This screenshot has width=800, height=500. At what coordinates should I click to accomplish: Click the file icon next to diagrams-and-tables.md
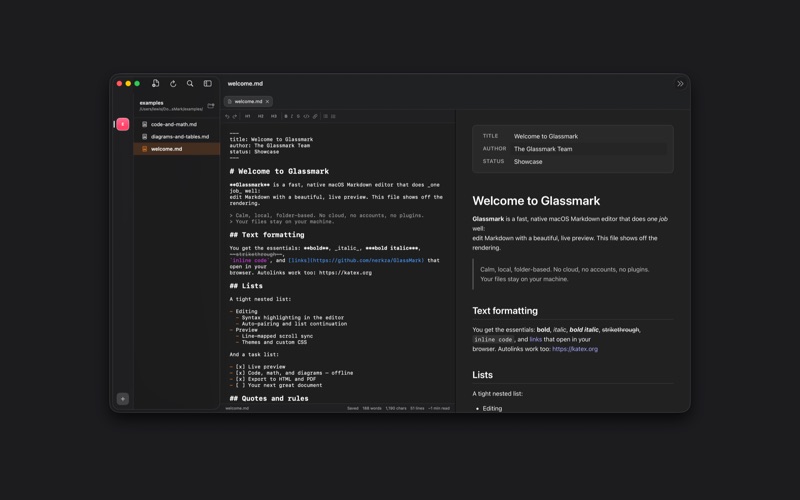click(144, 137)
